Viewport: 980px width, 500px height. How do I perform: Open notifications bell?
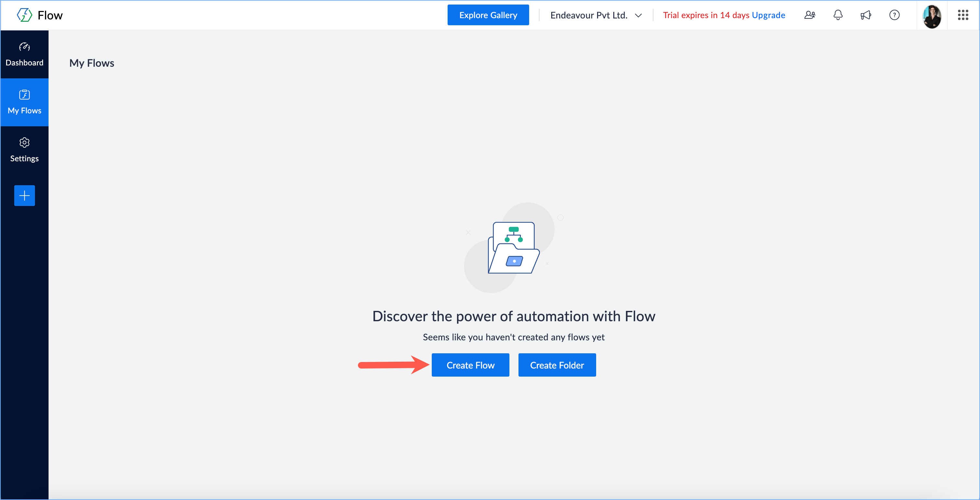(x=838, y=15)
